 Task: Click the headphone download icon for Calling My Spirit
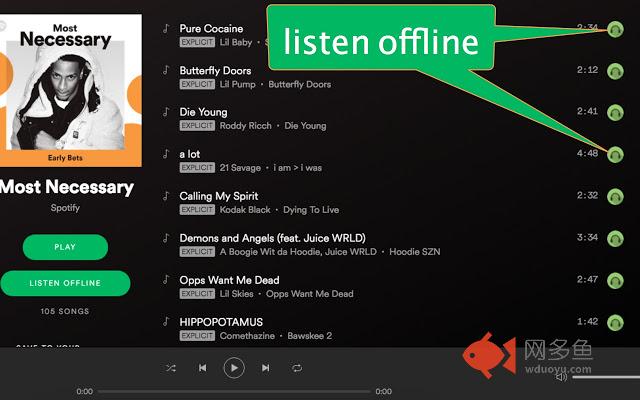pos(615,197)
